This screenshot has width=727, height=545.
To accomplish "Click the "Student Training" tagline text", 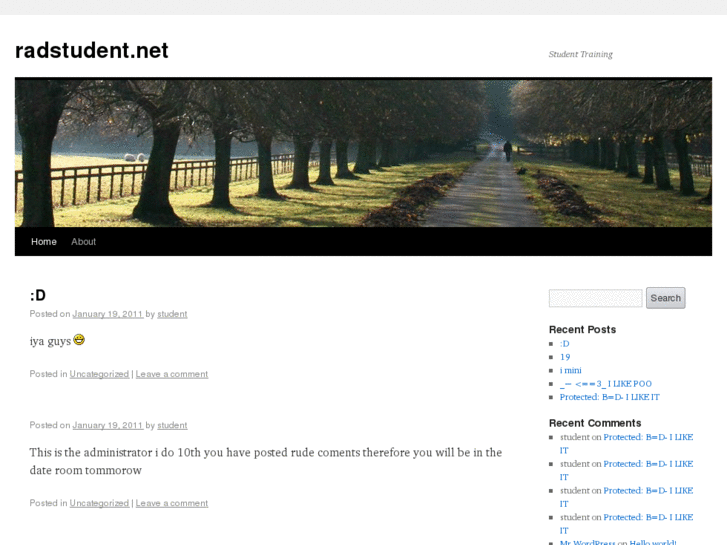I will click(580, 54).
